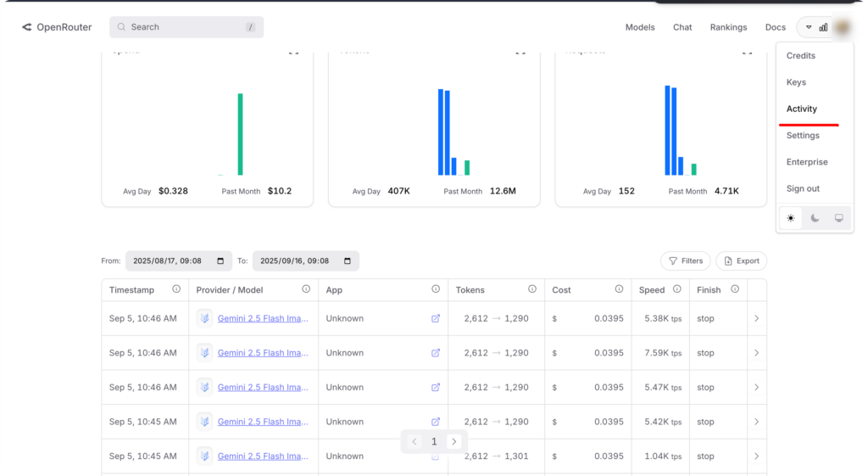Select Credits from the account menu
The width and height of the screenshot is (868, 476).
click(x=801, y=56)
